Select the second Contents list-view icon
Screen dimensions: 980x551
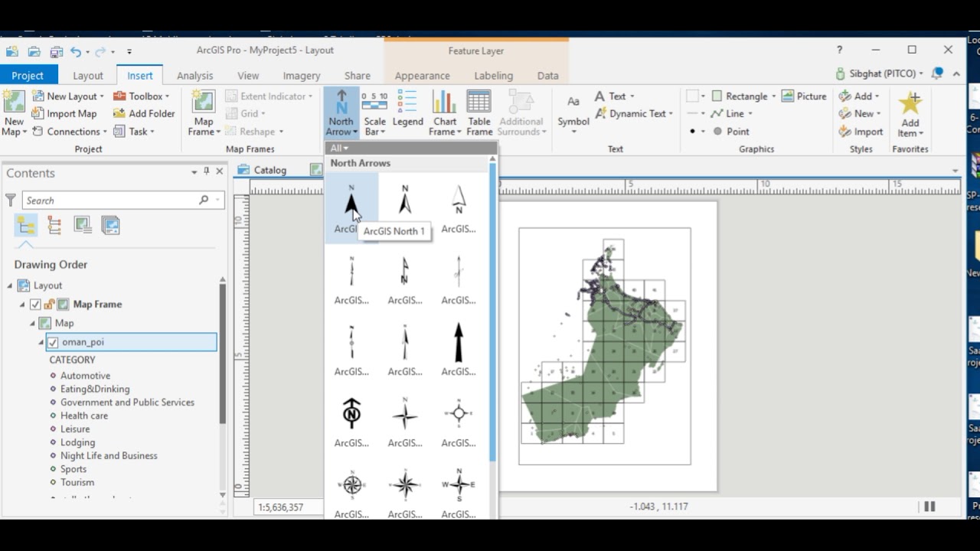pos(54,225)
